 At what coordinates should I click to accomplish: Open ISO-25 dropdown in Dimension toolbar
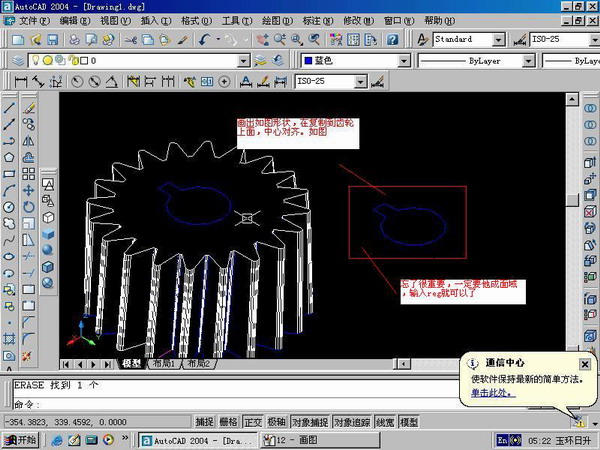click(360, 81)
